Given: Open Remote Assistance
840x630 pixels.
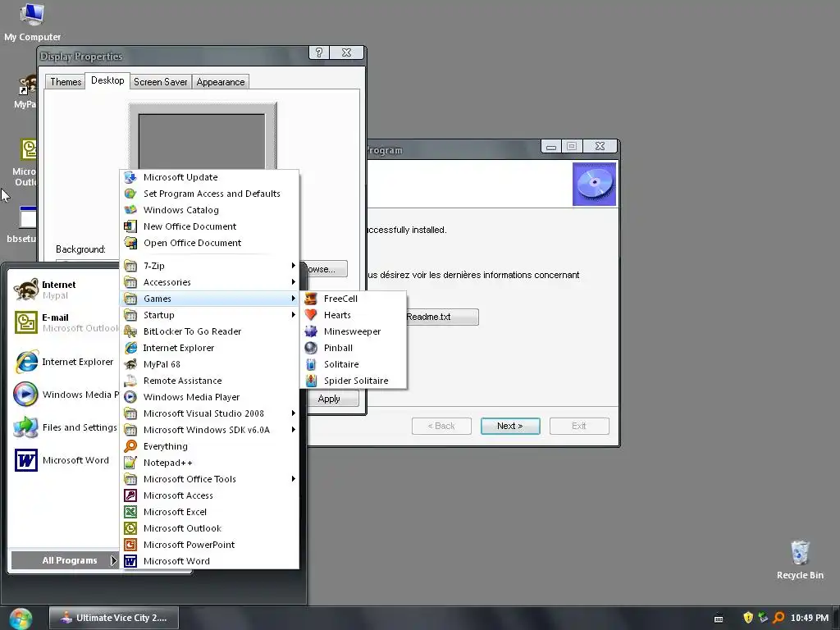Looking at the screenshot, I should click(209, 381).
